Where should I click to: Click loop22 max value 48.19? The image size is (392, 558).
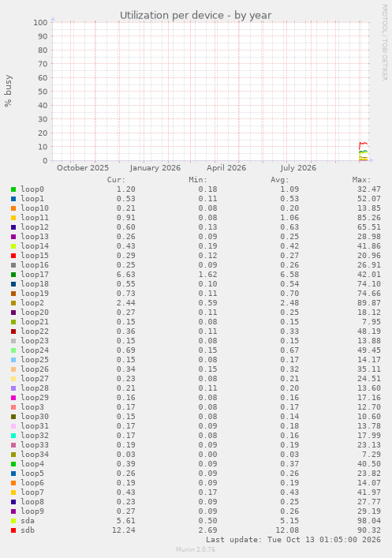(369, 331)
